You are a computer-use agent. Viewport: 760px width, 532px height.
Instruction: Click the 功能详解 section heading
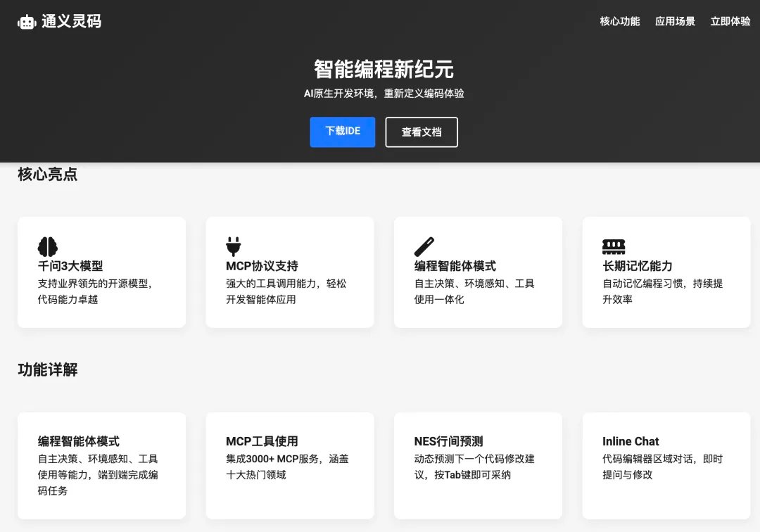pos(48,369)
